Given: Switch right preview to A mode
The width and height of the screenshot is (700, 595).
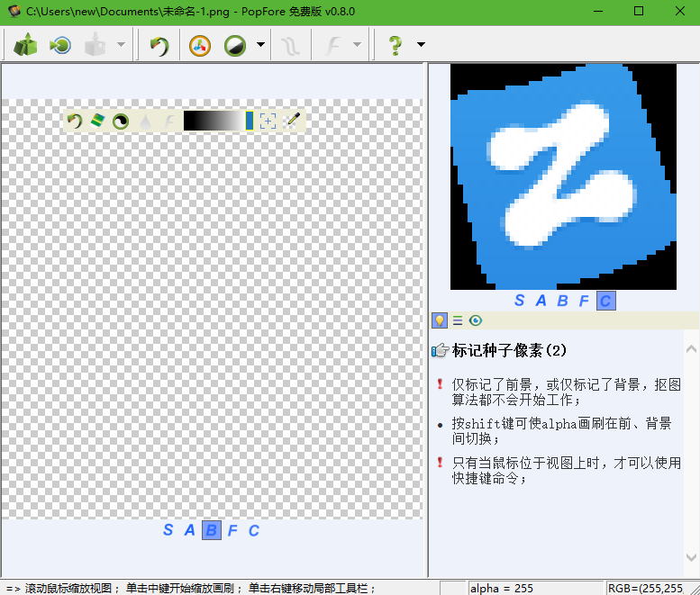Looking at the screenshot, I should (x=541, y=301).
